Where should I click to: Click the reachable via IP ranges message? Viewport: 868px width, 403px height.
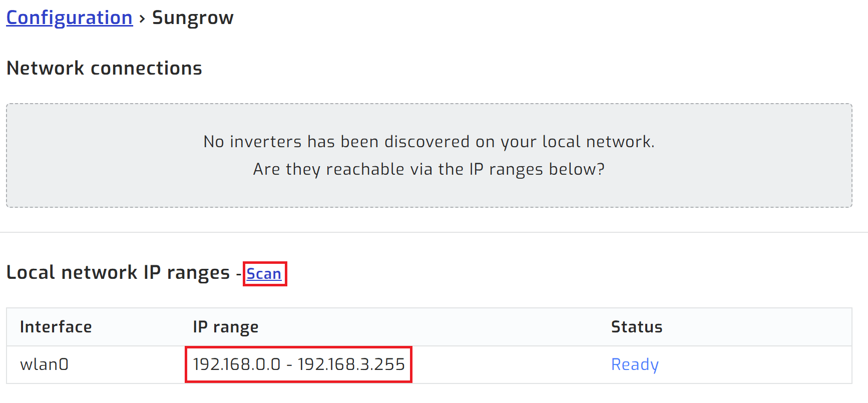click(x=428, y=169)
